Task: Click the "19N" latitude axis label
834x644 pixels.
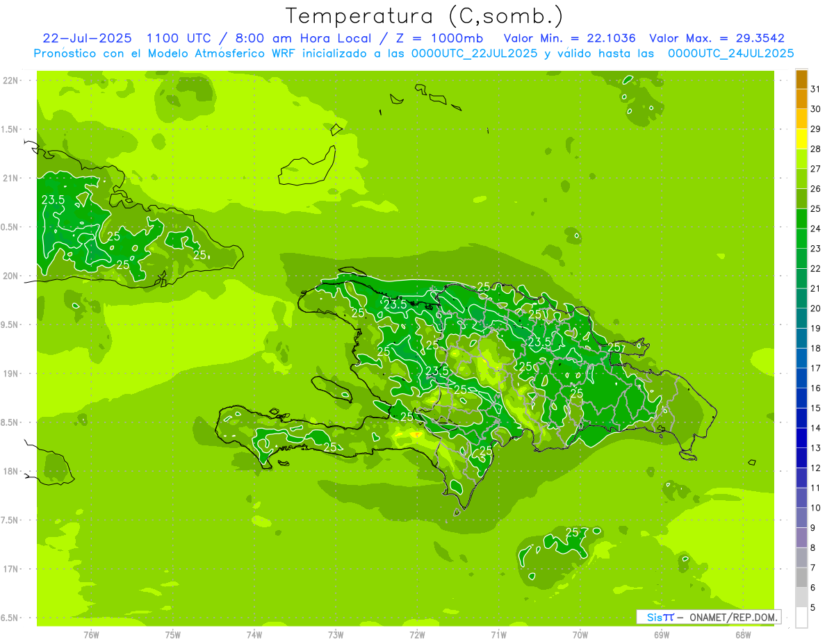Action: tap(11, 374)
